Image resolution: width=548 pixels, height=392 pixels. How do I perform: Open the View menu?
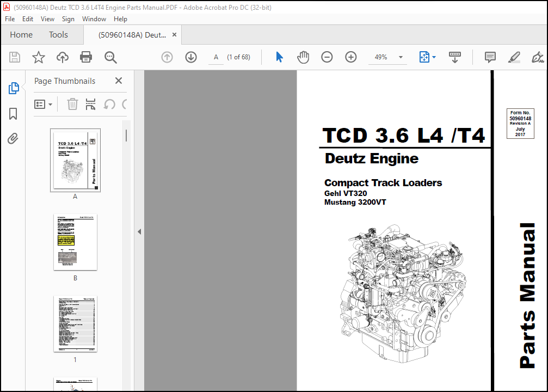[47, 19]
